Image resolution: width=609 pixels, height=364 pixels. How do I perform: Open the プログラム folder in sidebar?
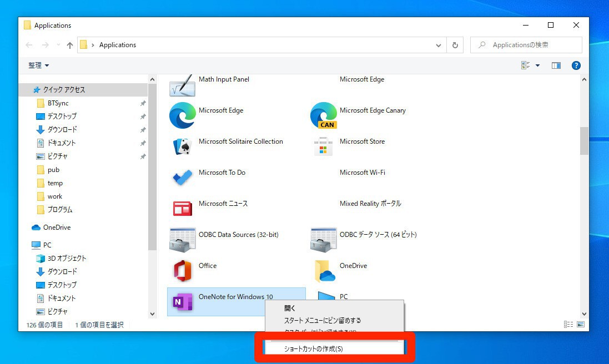coord(60,210)
